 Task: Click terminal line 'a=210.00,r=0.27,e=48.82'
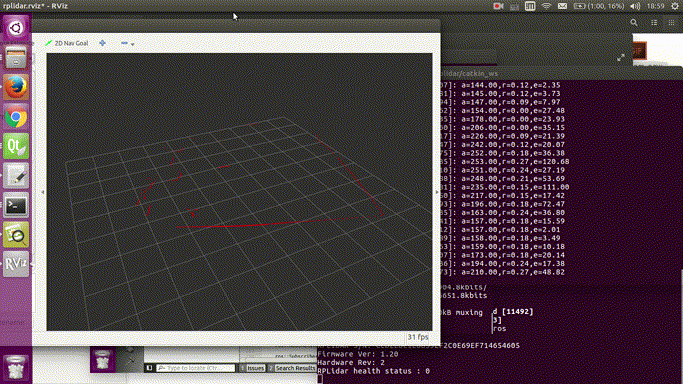[513, 272]
